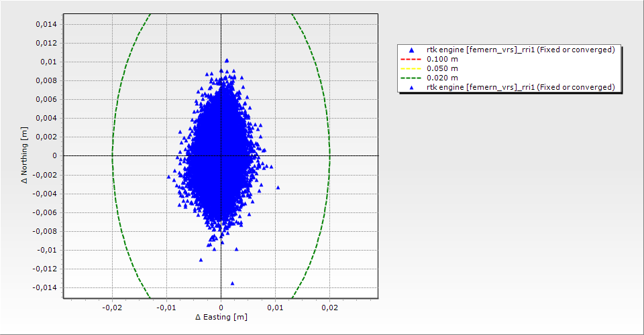Click the topmost data point near 0.01 northing
This screenshot has height=335, width=644.
click(x=227, y=60)
